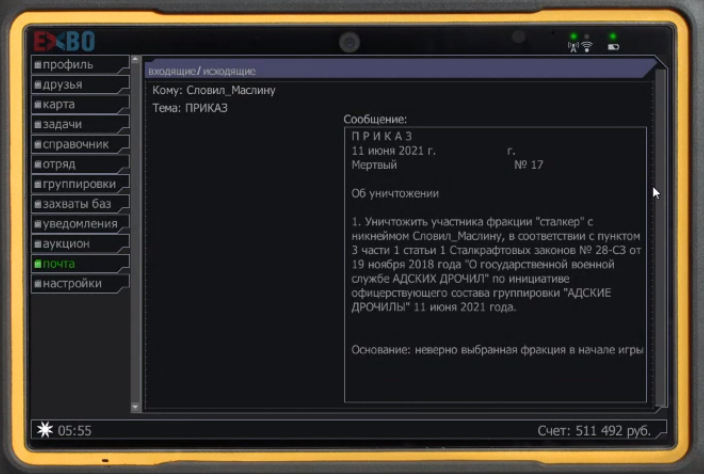Click the Wi-Fi signal icon
The width and height of the screenshot is (704, 474).
587,46
